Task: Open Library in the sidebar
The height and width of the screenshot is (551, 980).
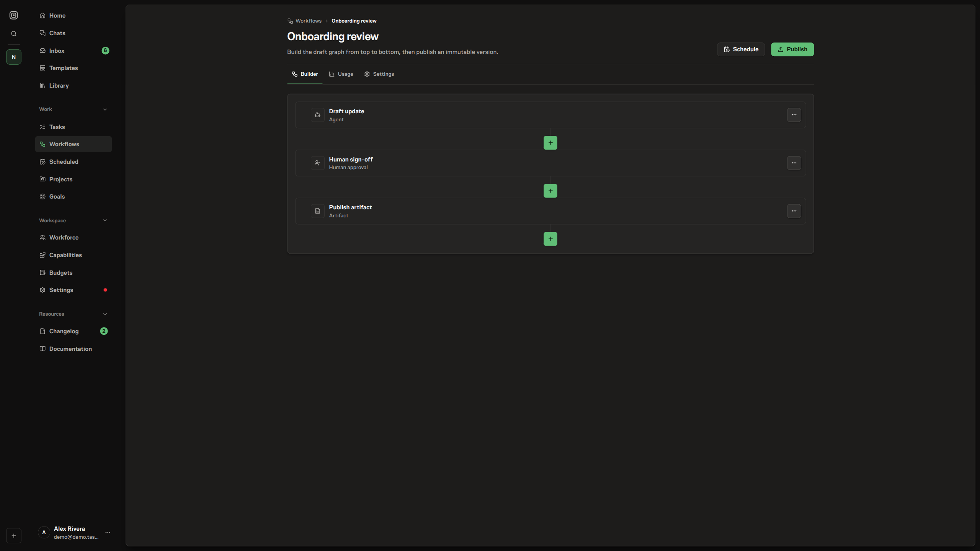Action: (73, 86)
